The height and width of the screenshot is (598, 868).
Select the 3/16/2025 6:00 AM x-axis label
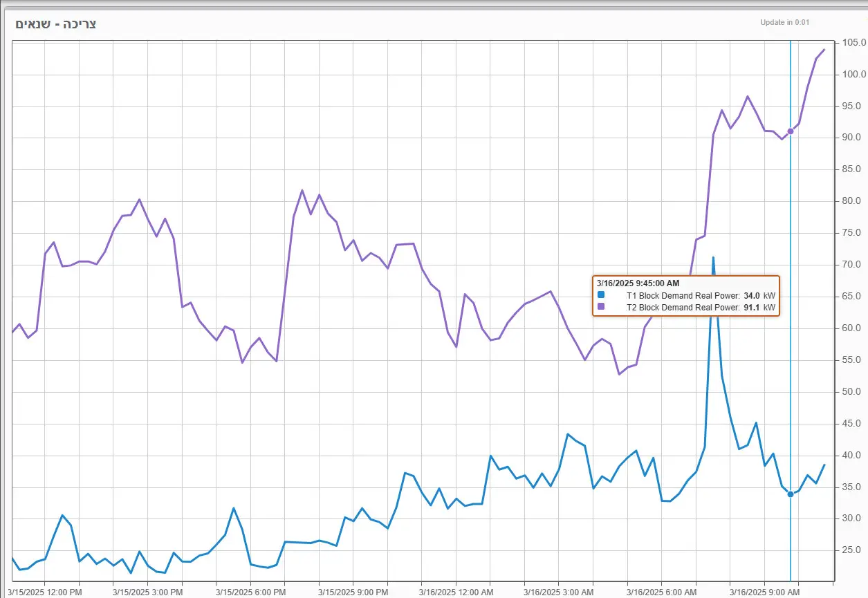(661, 592)
